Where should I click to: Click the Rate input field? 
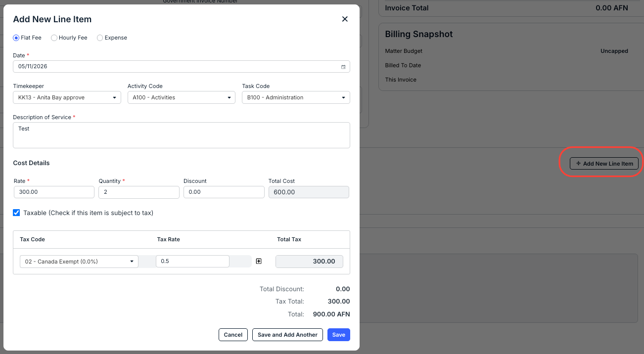coord(54,192)
